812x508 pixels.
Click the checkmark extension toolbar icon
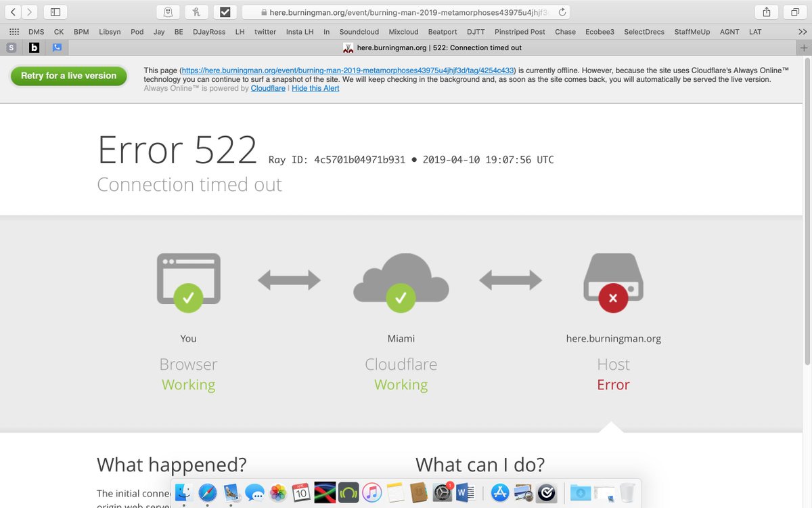pyautogui.click(x=225, y=12)
